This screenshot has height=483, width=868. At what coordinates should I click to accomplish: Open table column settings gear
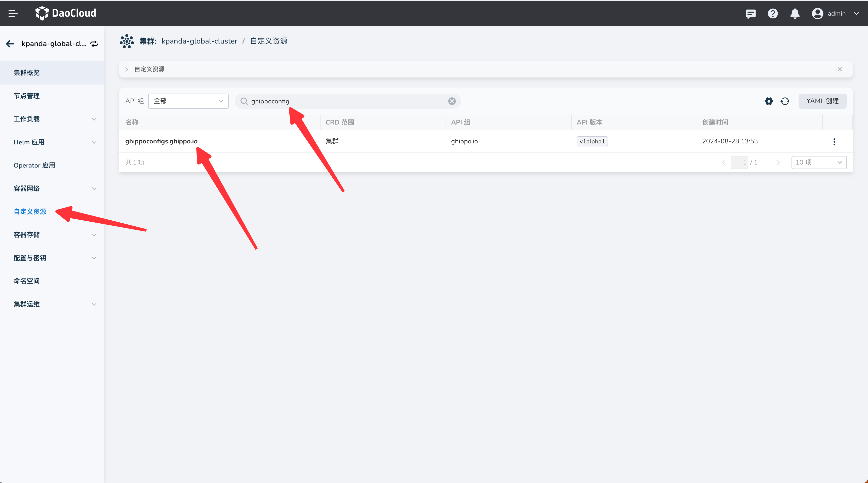coord(769,101)
